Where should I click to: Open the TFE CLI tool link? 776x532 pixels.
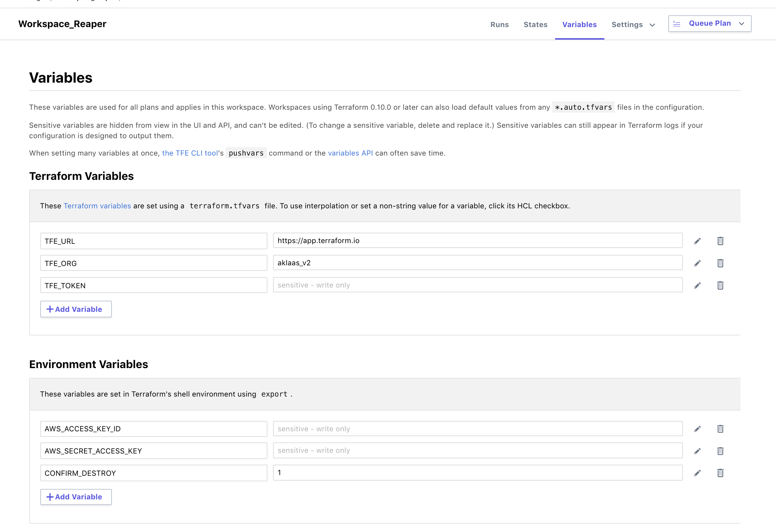point(190,153)
